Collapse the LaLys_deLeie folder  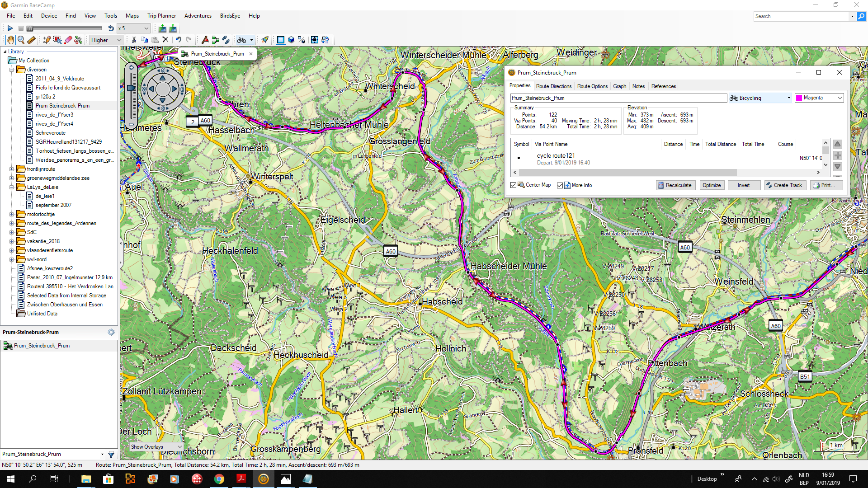[12, 187]
